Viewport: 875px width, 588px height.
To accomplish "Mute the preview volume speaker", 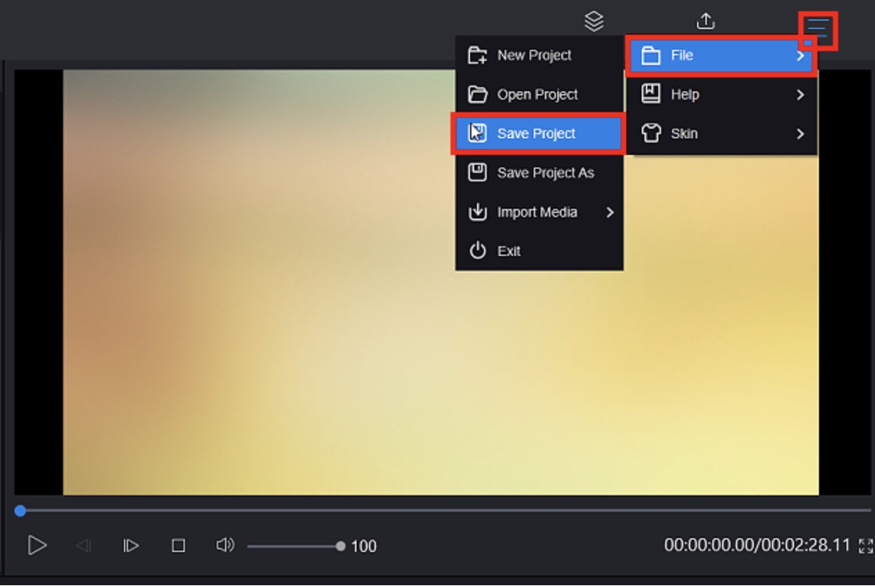I will 225,545.
